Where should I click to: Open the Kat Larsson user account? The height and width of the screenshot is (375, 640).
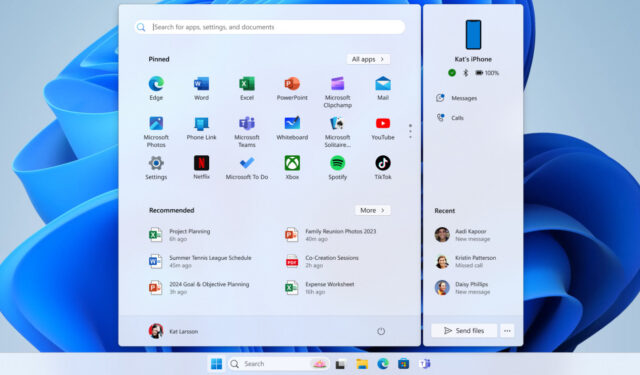(x=173, y=331)
